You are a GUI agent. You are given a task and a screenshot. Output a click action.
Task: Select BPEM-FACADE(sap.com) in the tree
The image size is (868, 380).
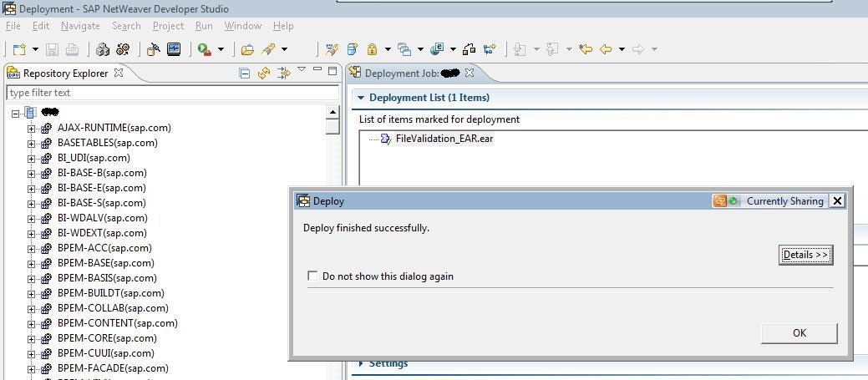pos(113,367)
